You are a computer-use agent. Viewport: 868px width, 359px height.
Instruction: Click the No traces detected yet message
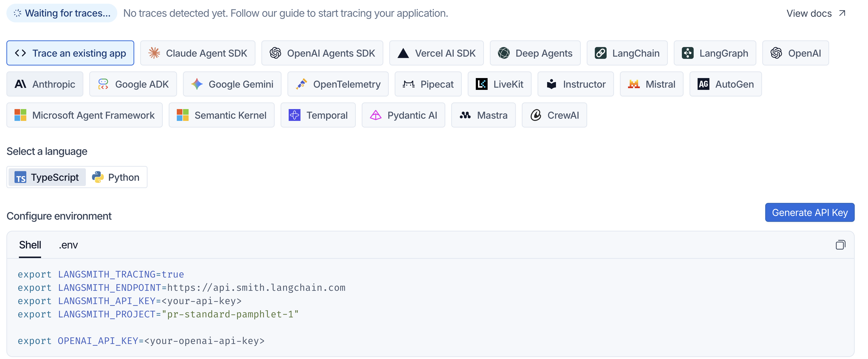click(x=286, y=13)
